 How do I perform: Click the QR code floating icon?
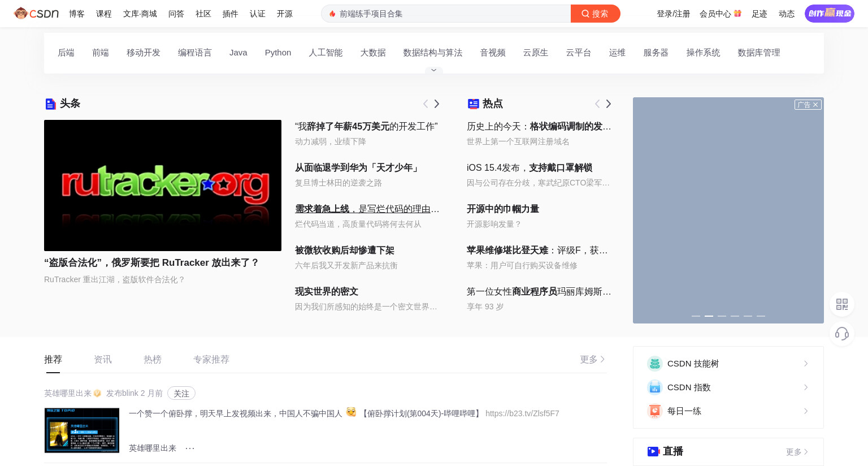click(x=842, y=304)
